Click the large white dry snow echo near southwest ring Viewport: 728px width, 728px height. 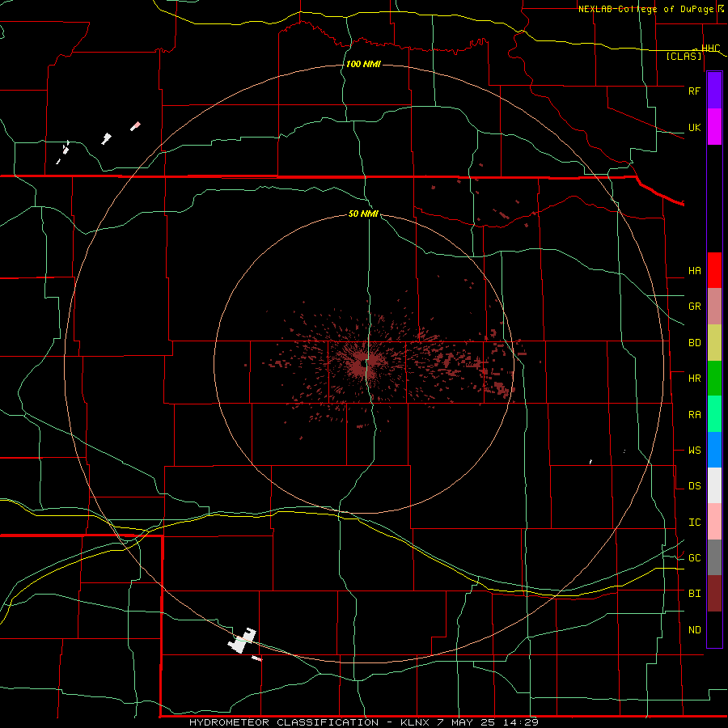point(242,641)
